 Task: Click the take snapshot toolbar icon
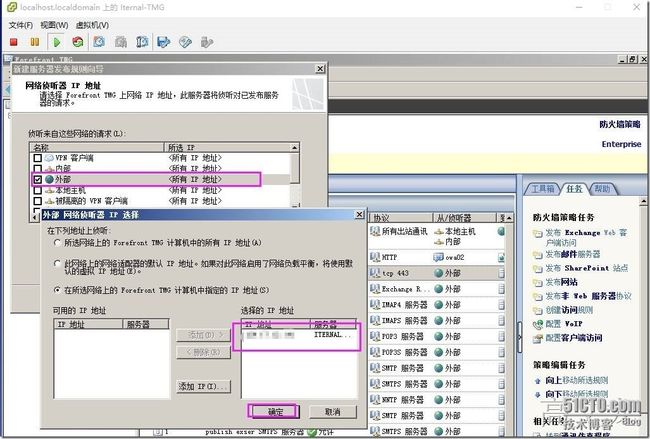coord(99,42)
